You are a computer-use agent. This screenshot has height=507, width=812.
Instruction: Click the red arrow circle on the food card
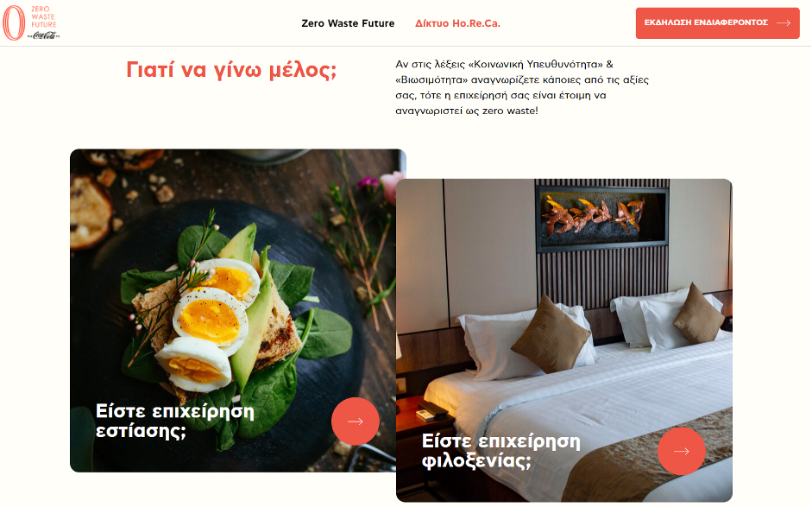[356, 421]
